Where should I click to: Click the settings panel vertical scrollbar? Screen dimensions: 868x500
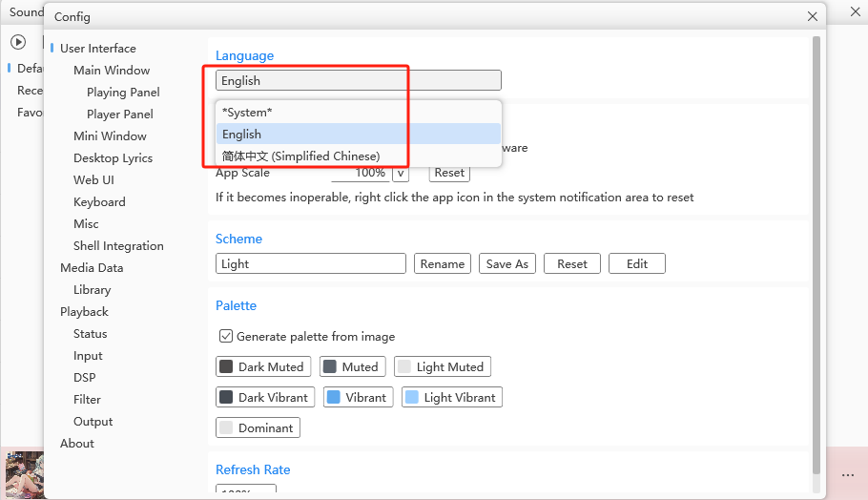(816, 248)
